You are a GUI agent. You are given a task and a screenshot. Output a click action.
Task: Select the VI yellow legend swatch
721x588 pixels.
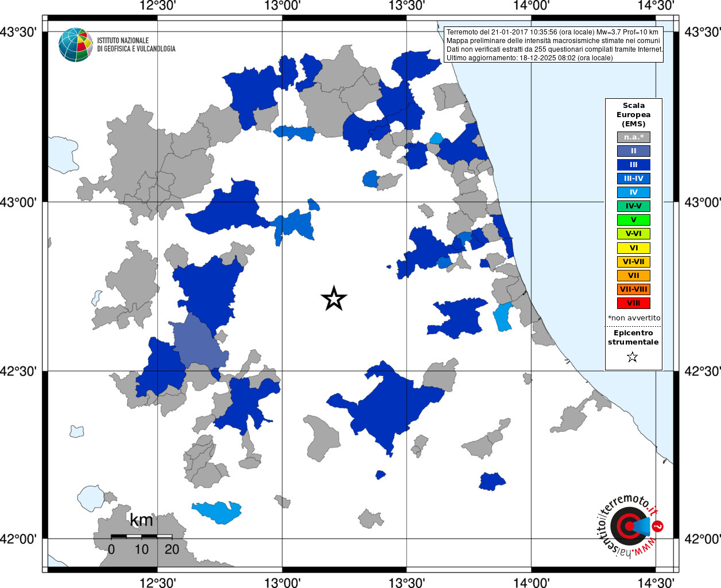634,248
